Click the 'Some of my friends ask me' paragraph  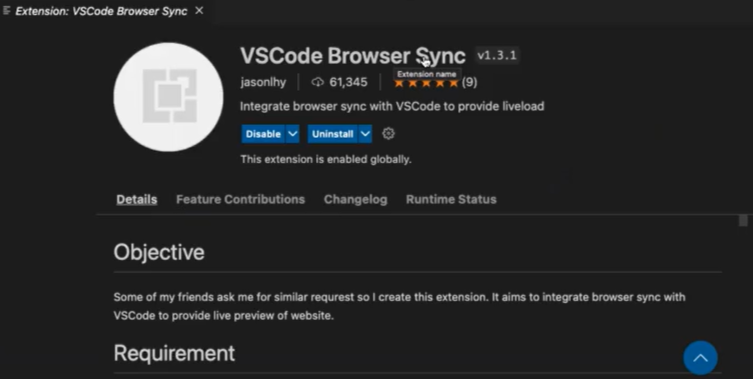click(399, 306)
